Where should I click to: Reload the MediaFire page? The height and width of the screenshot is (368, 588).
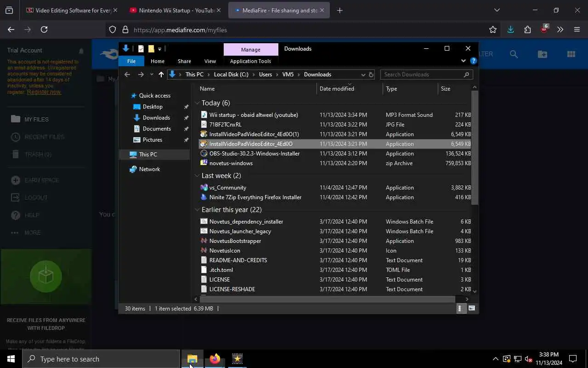click(x=44, y=29)
